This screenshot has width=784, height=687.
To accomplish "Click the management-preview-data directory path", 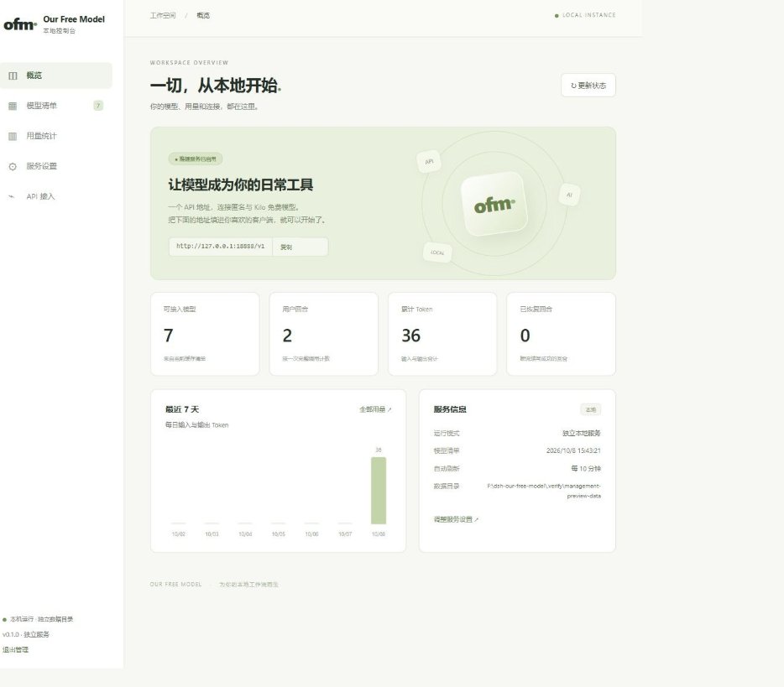I will coord(544,491).
